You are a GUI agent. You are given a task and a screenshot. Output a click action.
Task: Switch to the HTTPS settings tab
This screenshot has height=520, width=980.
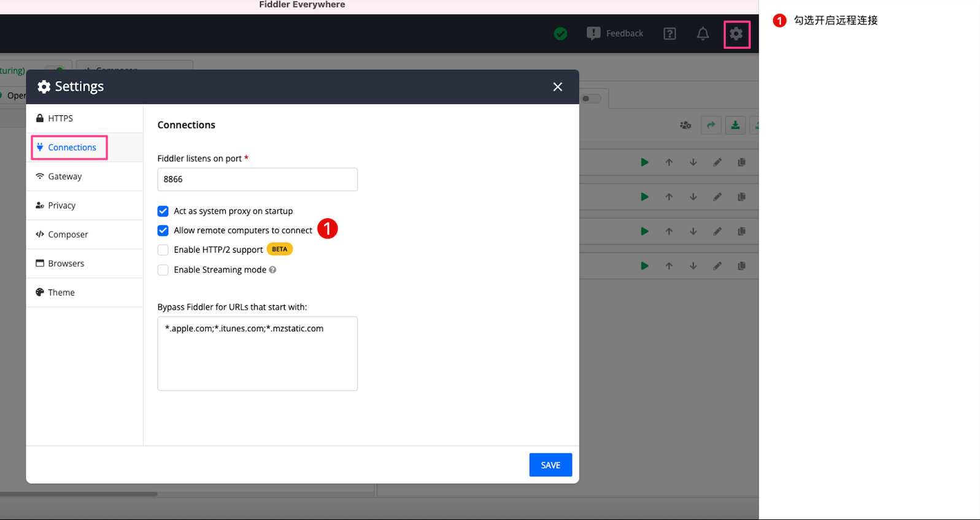(60, 118)
